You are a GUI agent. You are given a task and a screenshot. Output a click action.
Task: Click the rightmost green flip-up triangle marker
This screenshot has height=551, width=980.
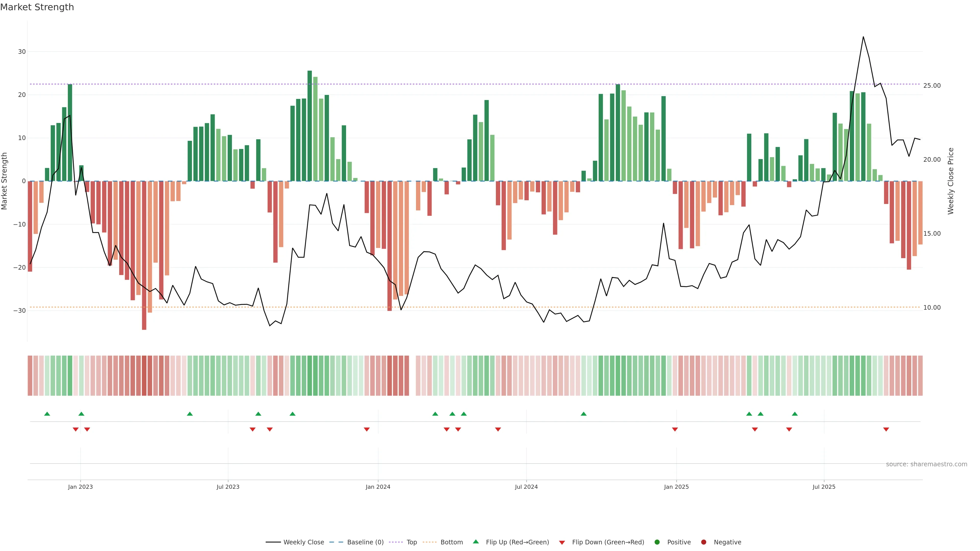[x=795, y=414]
